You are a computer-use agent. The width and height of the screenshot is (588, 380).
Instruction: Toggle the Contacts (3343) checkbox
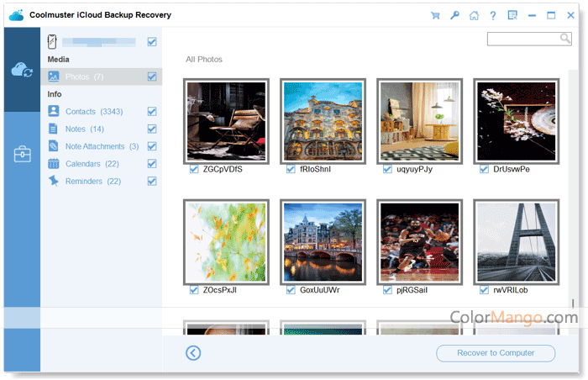coord(152,111)
